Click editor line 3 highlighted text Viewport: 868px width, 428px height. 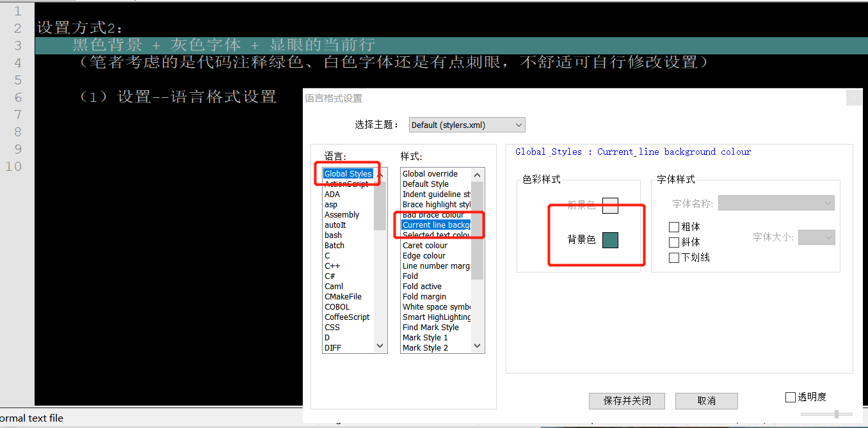point(224,45)
